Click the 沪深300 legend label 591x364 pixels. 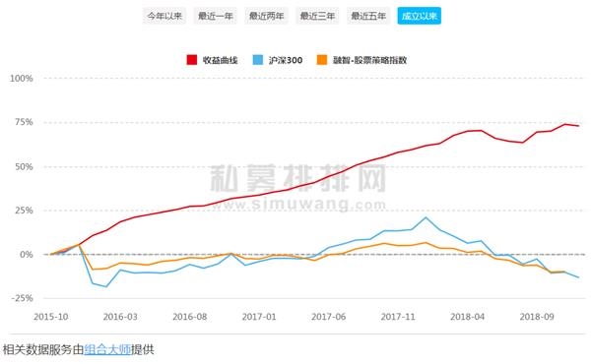coord(286,60)
